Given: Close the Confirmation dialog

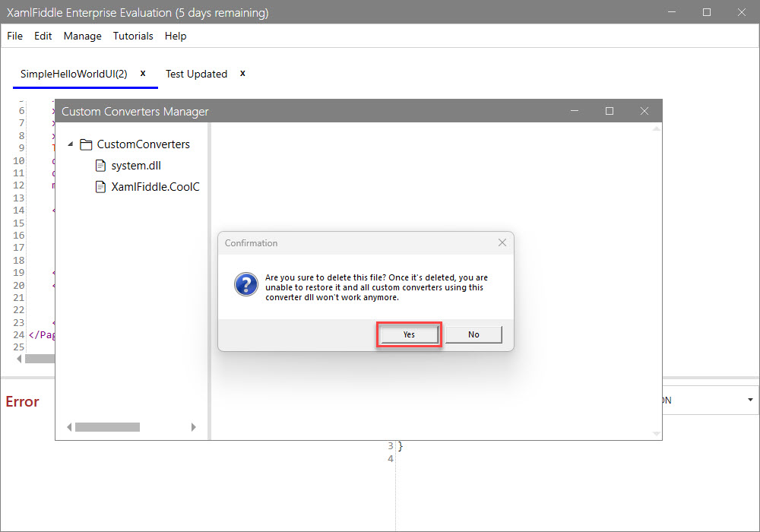Looking at the screenshot, I should coord(502,242).
